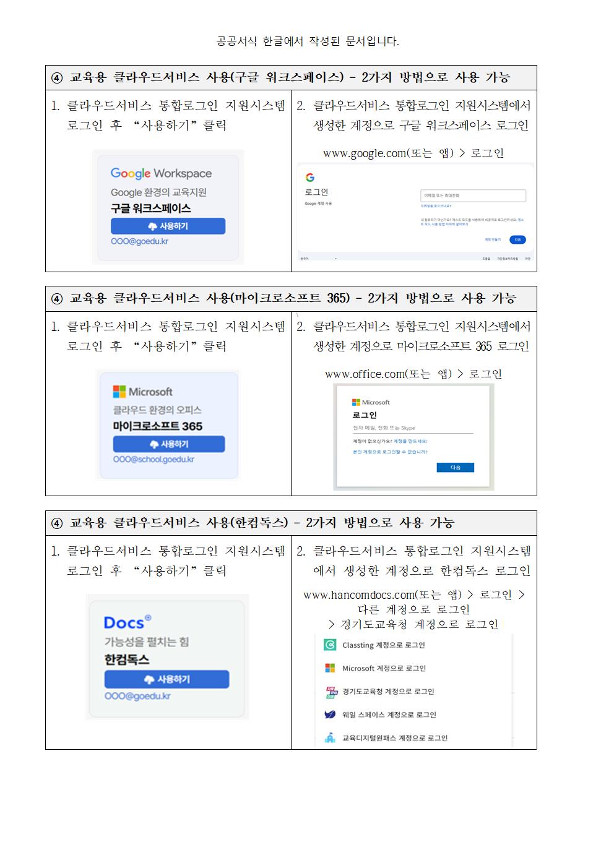Click the Google Workspace 사용하기 button
The height and width of the screenshot is (868, 614).
[x=168, y=226]
